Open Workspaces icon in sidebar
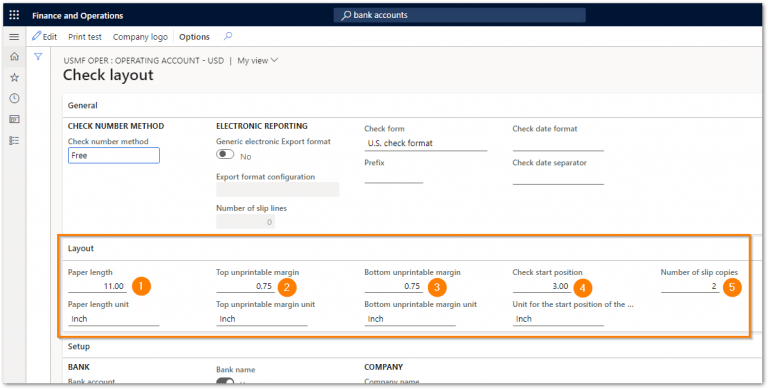The image size is (768, 389). point(14,120)
